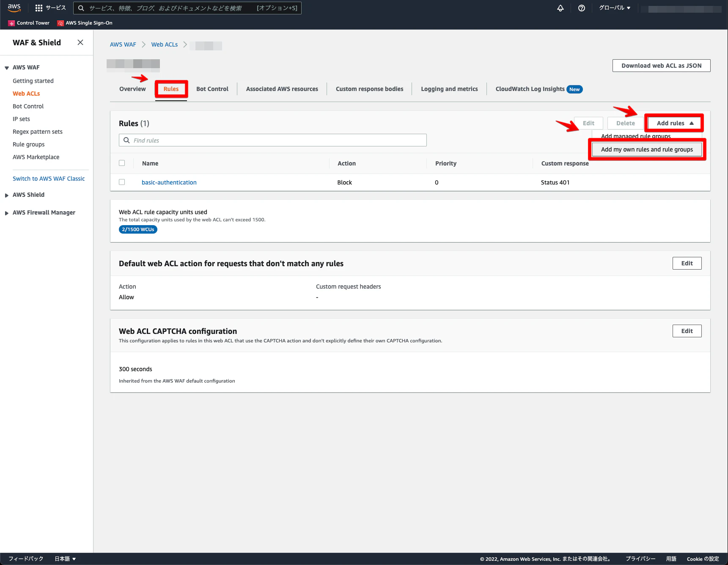728x565 pixels.
Task: Open the AWS Single Sign-On shortcut icon
Action: (x=60, y=23)
